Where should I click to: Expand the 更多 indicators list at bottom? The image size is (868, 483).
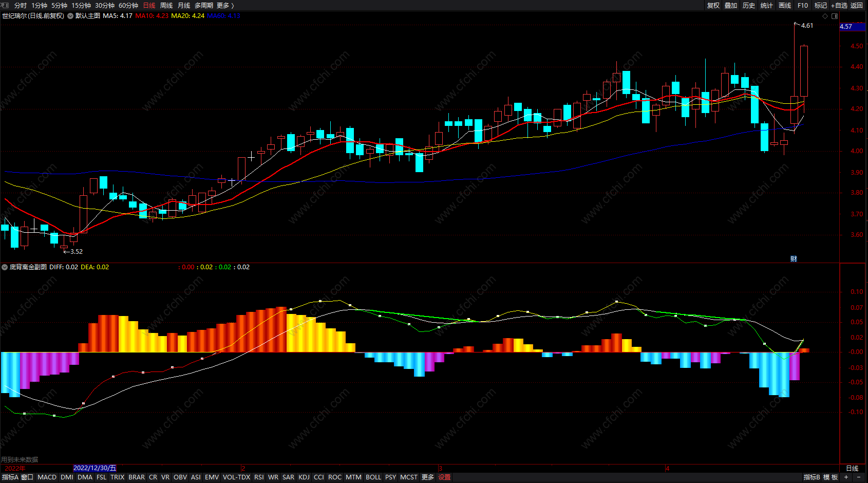(x=428, y=477)
